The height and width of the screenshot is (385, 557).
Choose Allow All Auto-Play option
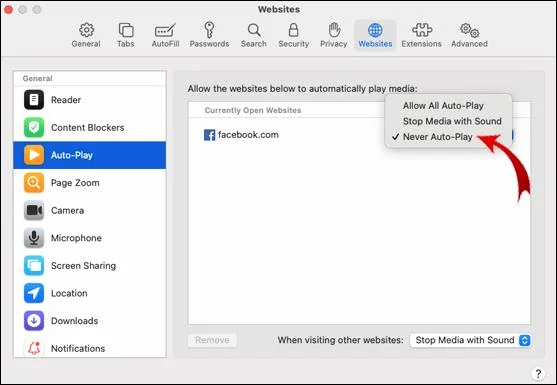coord(443,106)
